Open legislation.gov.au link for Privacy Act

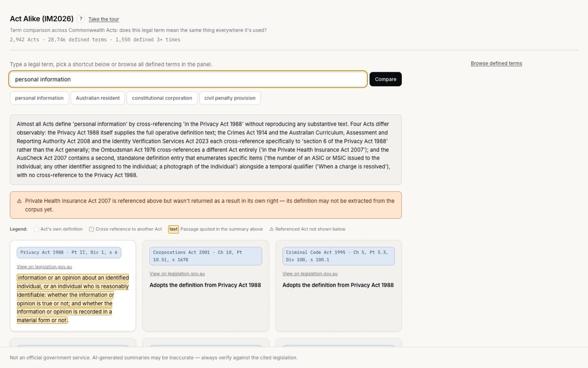[x=45, y=266]
